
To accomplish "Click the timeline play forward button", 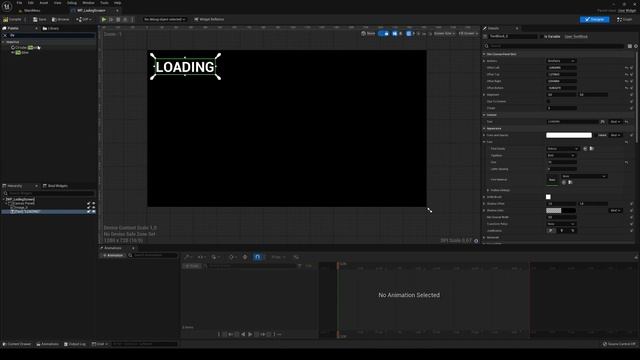I will [x=250, y=334].
